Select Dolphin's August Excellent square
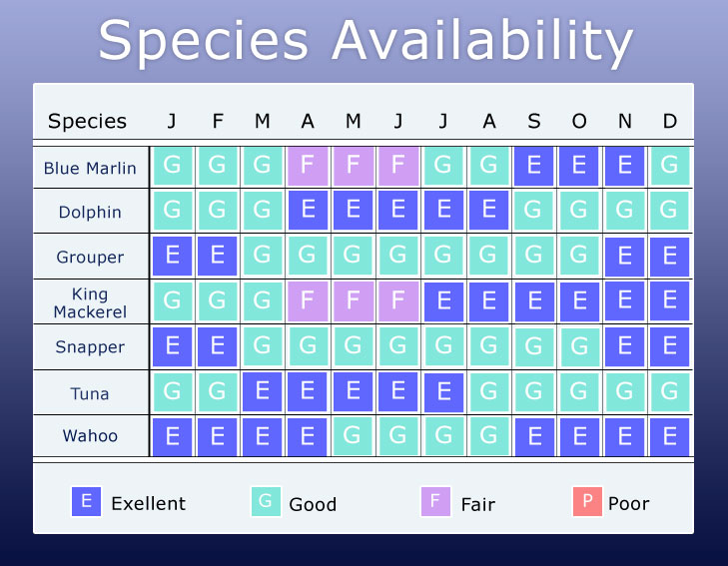This screenshot has width=728, height=566. [489, 211]
